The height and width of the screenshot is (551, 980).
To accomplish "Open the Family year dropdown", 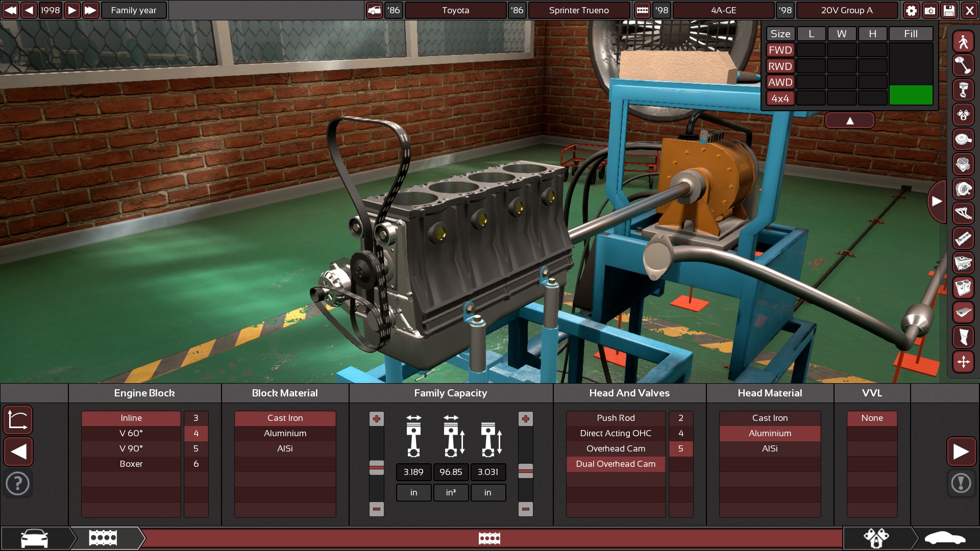I will (x=134, y=10).
